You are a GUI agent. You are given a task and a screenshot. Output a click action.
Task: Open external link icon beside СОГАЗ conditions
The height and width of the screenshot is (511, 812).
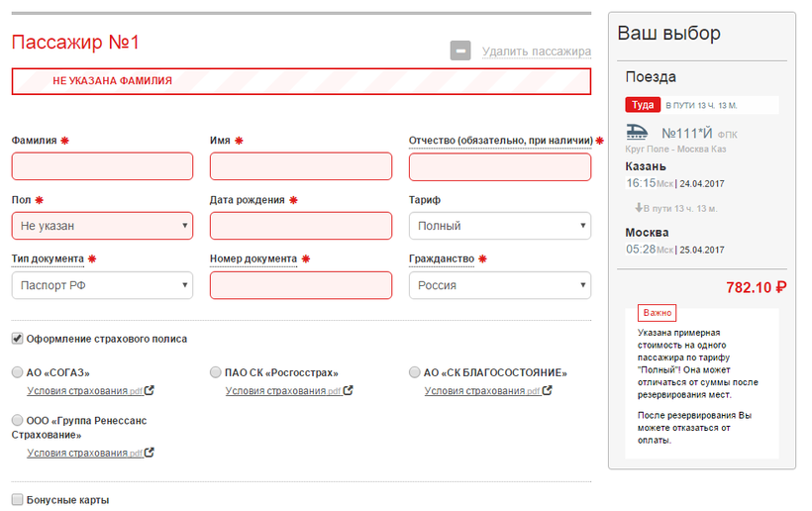[x=150, y=390]
